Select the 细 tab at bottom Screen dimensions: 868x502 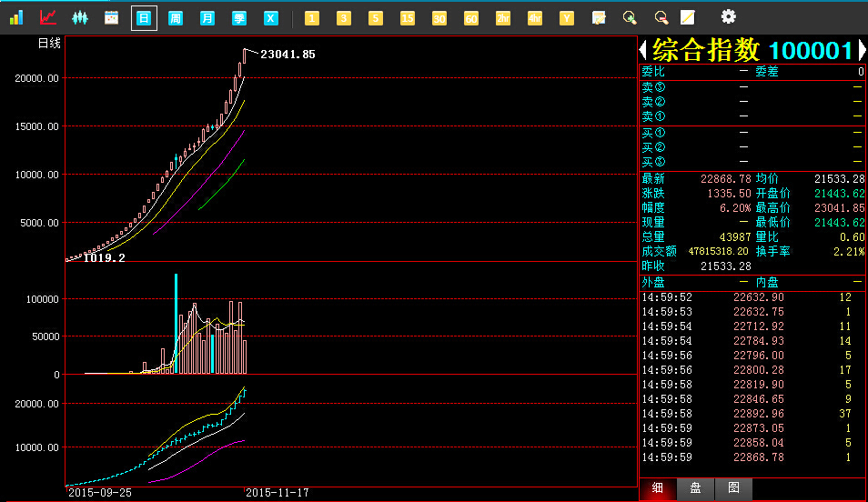point(658,488)
